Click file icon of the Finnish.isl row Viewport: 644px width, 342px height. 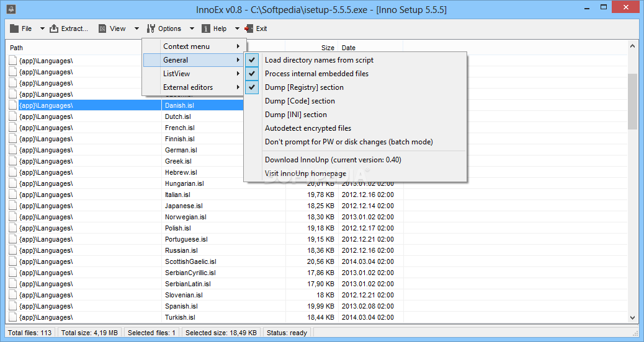13,139
